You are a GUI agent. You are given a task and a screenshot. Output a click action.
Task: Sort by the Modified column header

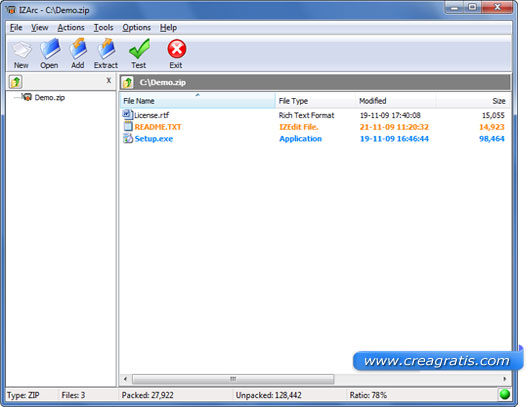395,101
